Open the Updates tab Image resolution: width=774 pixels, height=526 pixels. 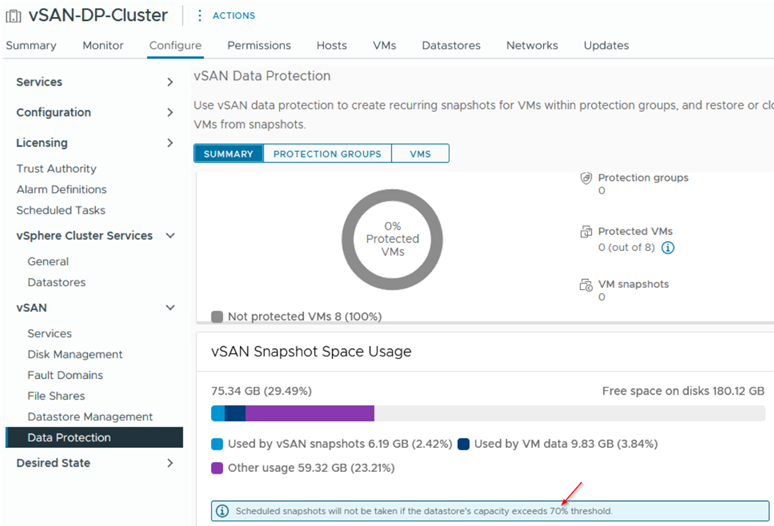click(x=606, y=45)
